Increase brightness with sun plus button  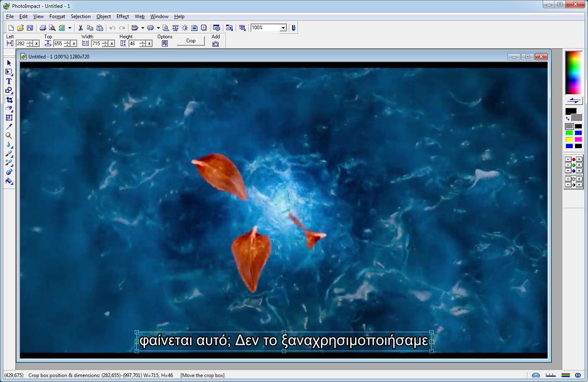(579, 179)
